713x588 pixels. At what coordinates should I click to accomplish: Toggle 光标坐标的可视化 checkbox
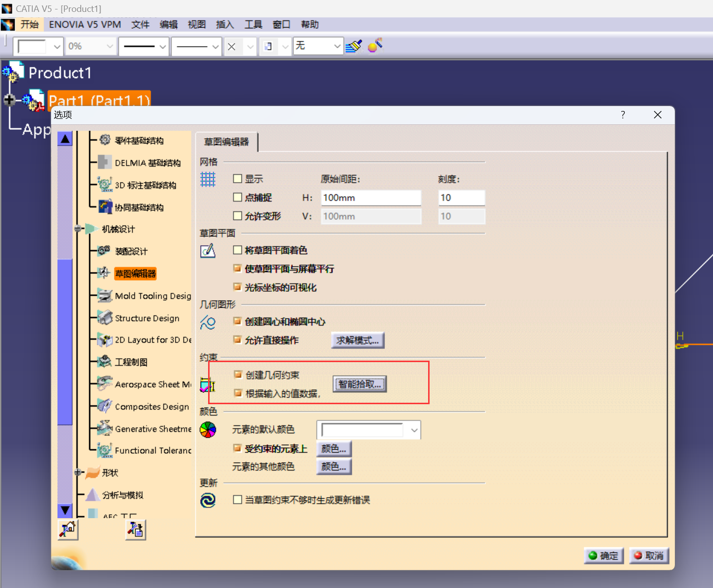[238, 287]
